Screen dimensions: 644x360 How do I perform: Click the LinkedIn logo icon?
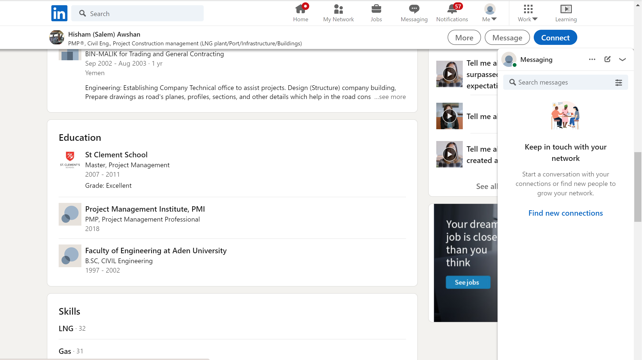pyautogui.click(x=59, y=13)
